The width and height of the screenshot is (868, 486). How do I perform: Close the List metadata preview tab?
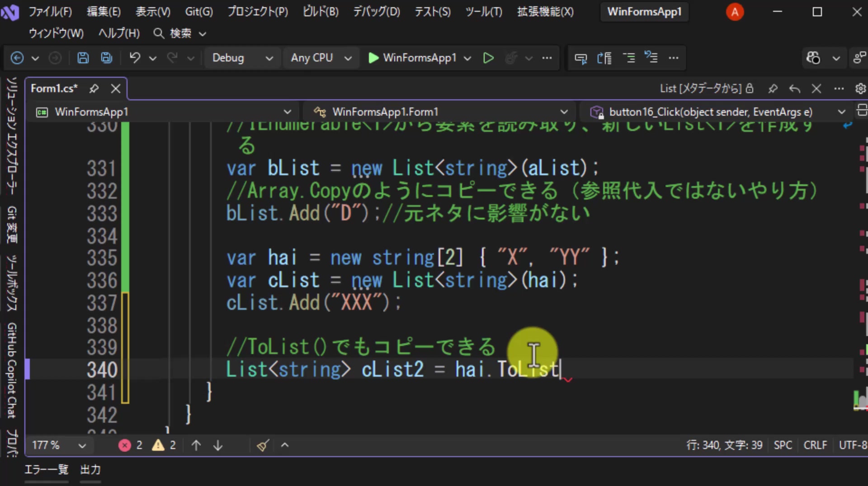[816, 89]
